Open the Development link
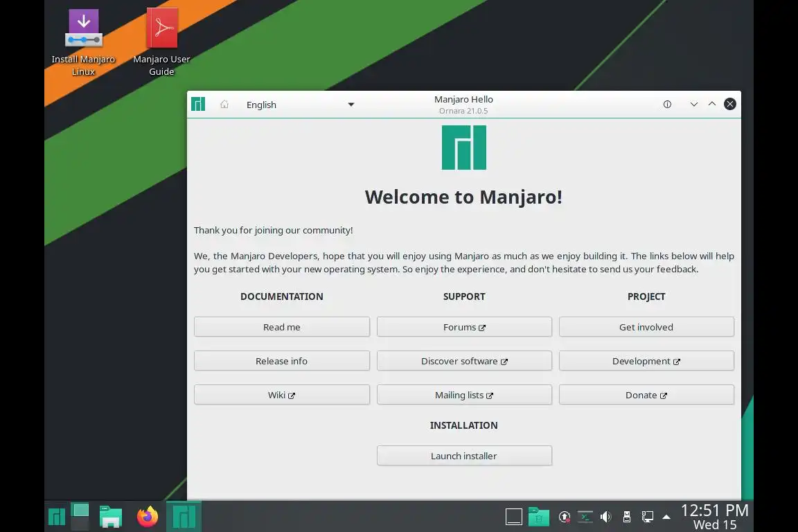798x532 pixels. tap(646, 361)
